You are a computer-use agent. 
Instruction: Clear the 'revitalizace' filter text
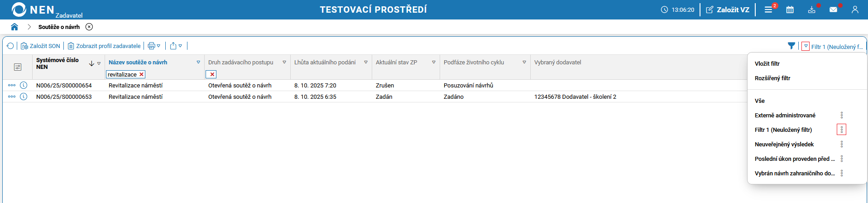click(x=141, y=74)
